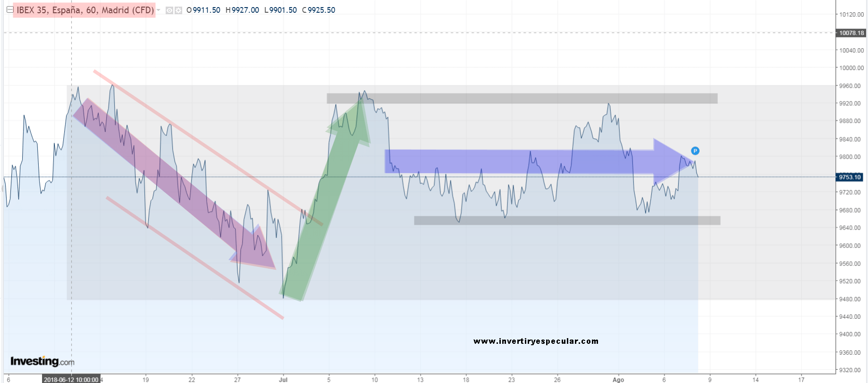The width and height of the screenshot is (868, 383).
Task: Click the 2018-06-12 10:00:00 date label
Action: [71, 379]
